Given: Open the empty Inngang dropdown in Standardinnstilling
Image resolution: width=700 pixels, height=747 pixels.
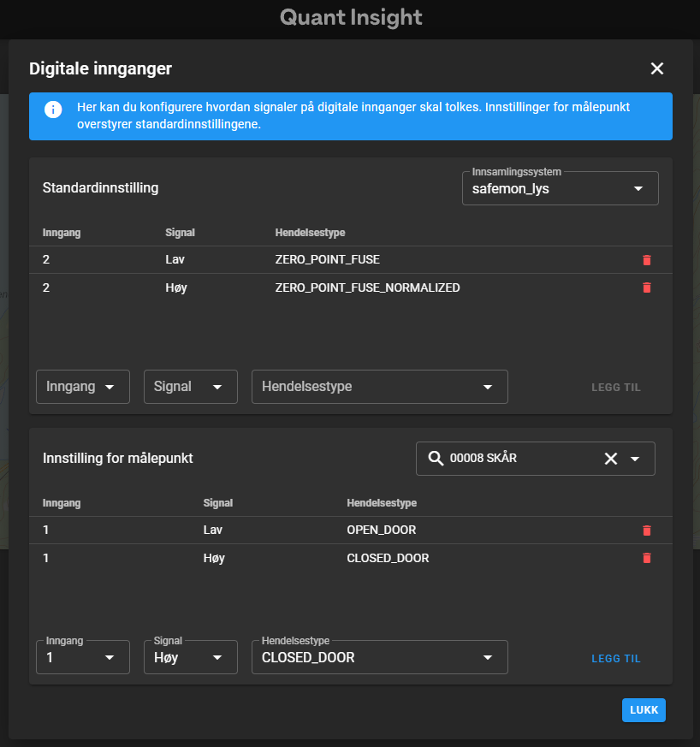Looking at the screenshot, I should click(x=83, y=387).
